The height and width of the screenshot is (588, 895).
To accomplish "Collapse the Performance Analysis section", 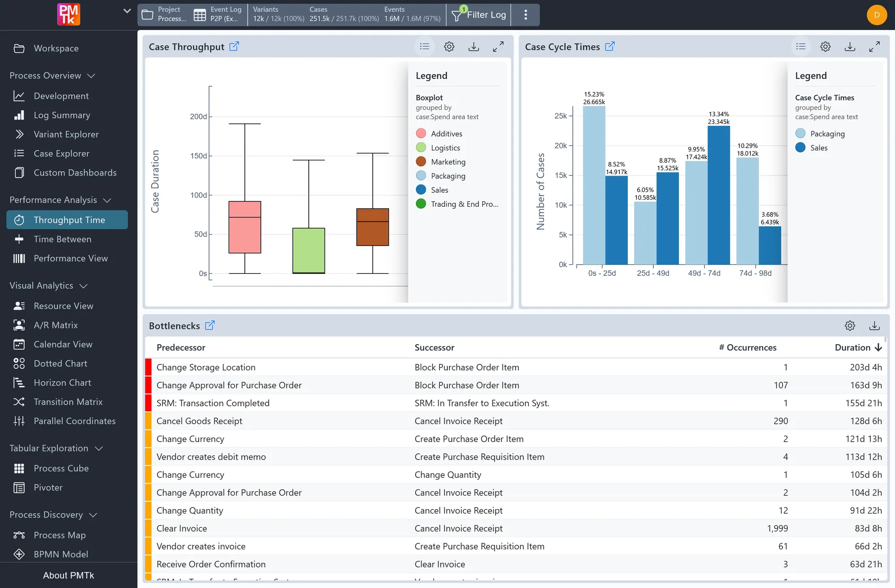I will [x=60, y=200].
